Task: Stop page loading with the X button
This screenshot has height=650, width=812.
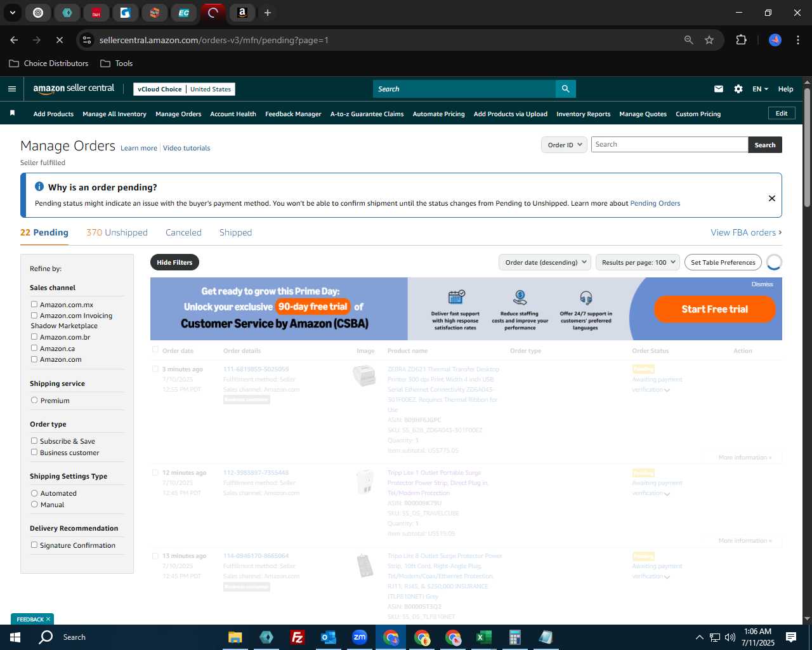Action: (59, 40)
